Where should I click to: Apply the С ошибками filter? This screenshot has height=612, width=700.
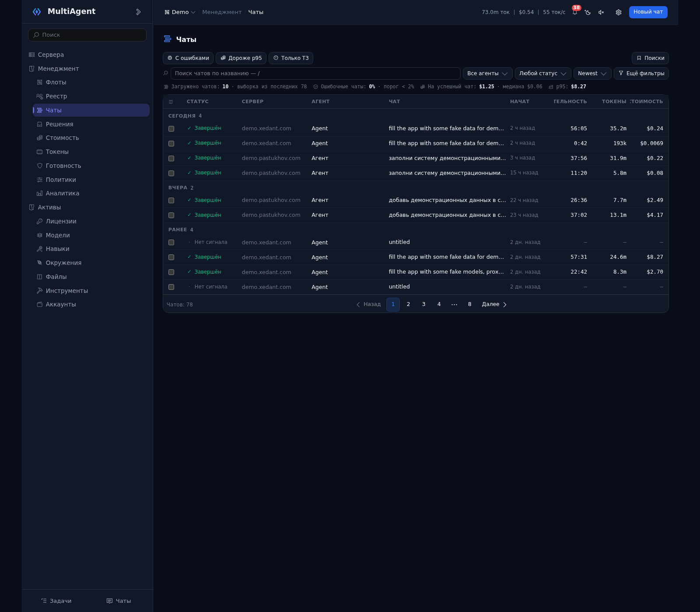pyautogui.click(x=188, y=58)
